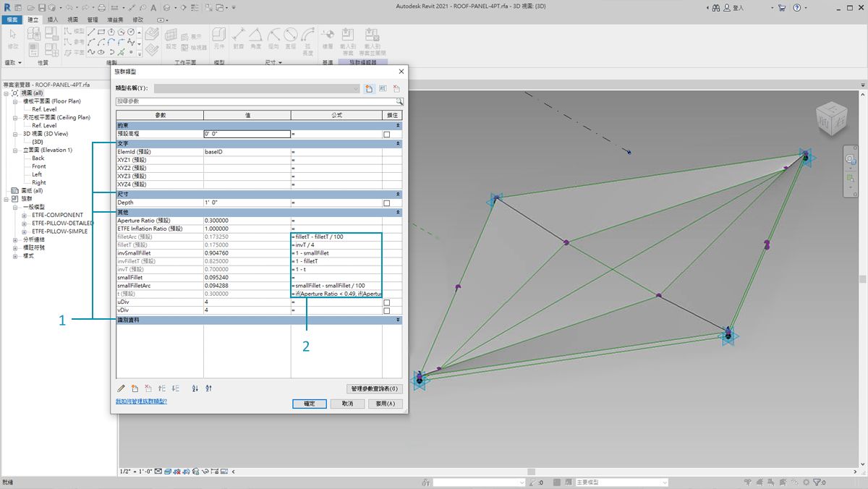Open the 管理 ribbon tab

pos(93,20)
